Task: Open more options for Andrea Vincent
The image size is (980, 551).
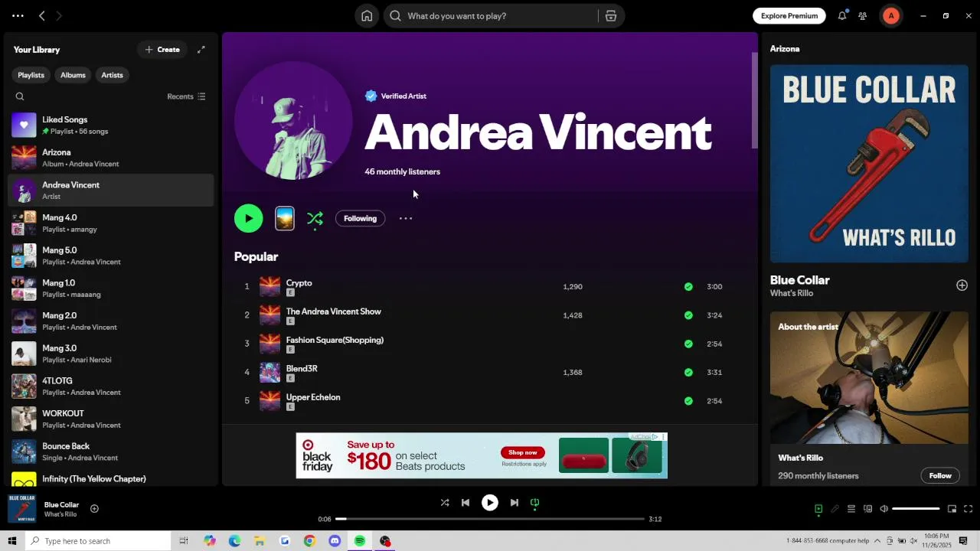Action: click(406, 218)
